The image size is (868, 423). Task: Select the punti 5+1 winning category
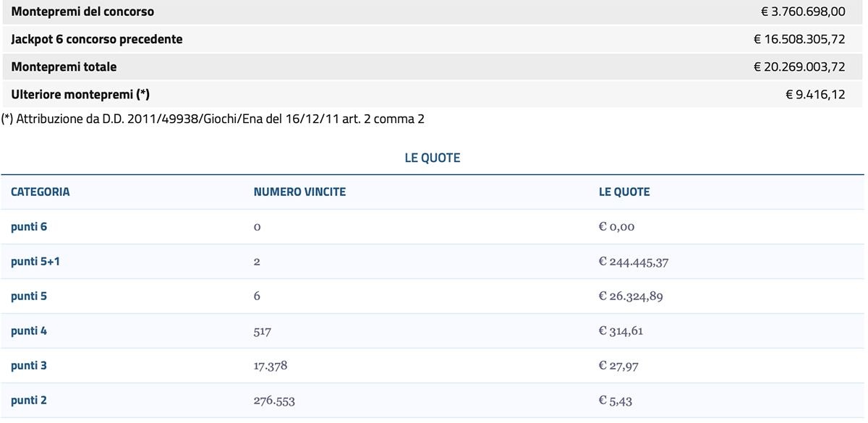pos(34,261)
